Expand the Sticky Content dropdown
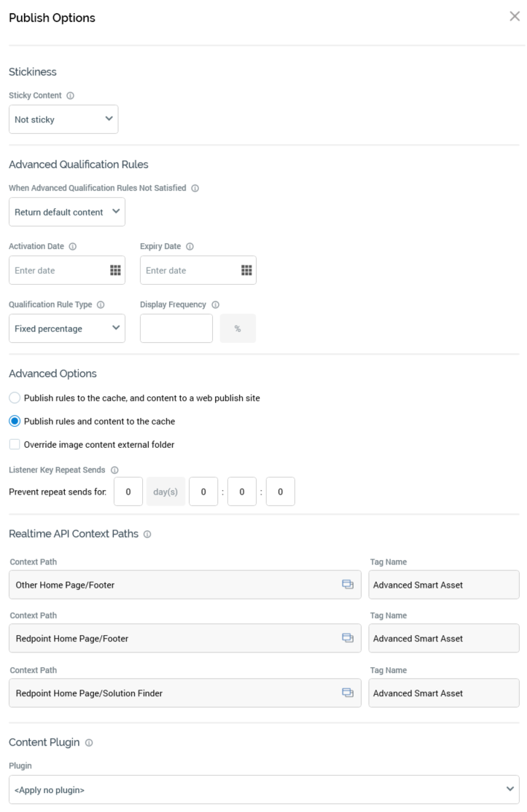 pyautogui.click(x=63, y=119)
